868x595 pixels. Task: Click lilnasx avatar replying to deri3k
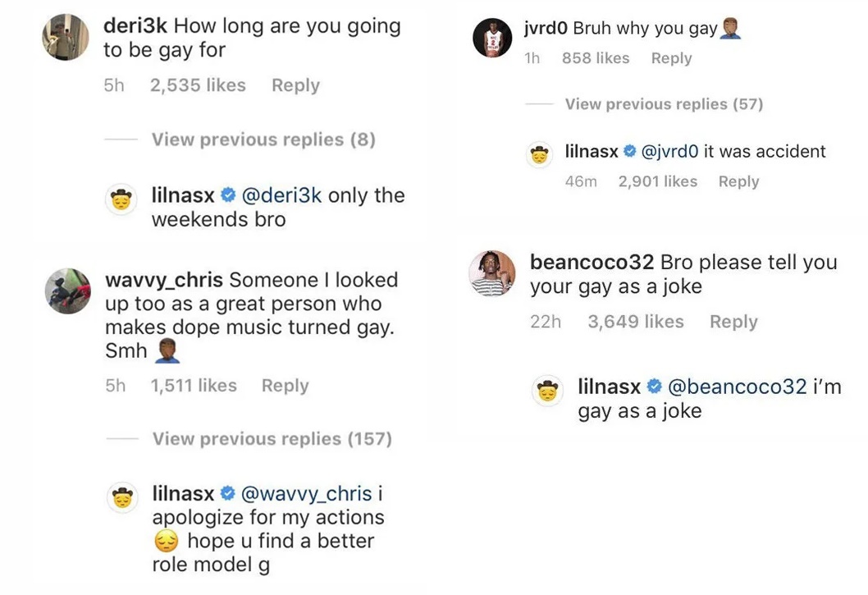121,199
